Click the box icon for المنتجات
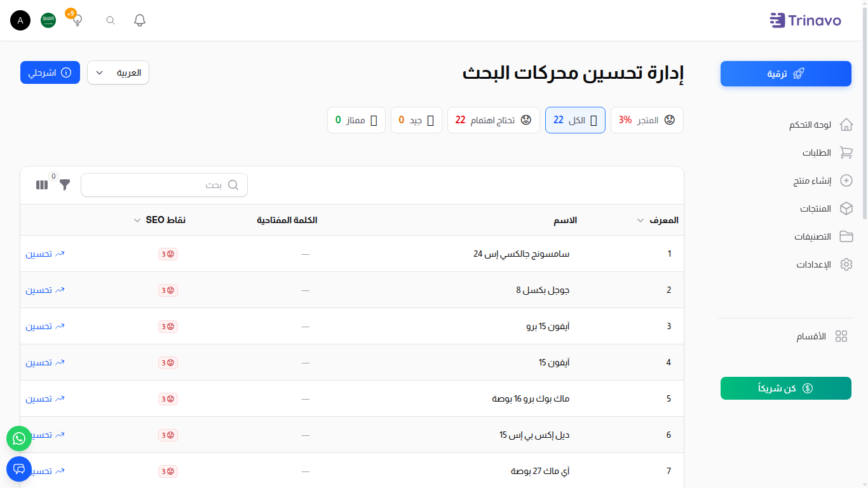 (x=846, y=208)
